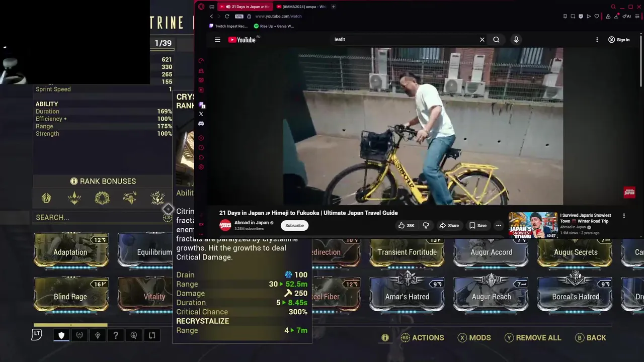Screen dimensions: 644x362
Task: Open Twitch Ingest Rec bookmark
Action: coord(228,26)
